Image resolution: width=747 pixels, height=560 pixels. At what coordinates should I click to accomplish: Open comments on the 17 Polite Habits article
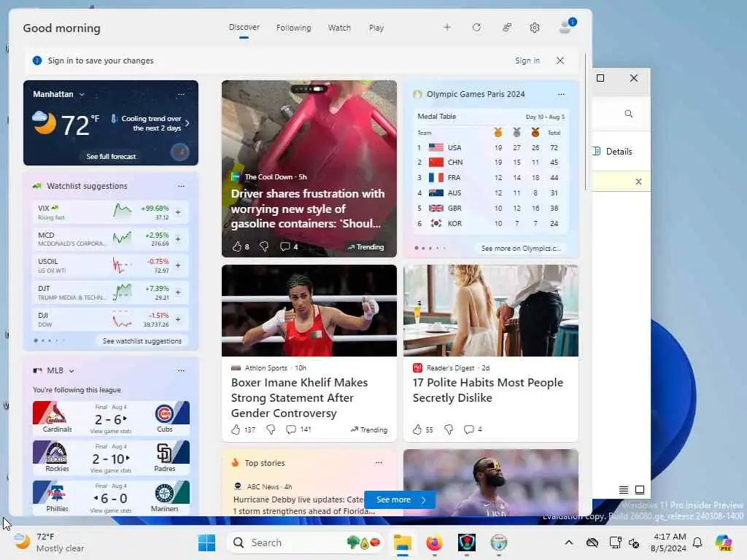(469, 429)
